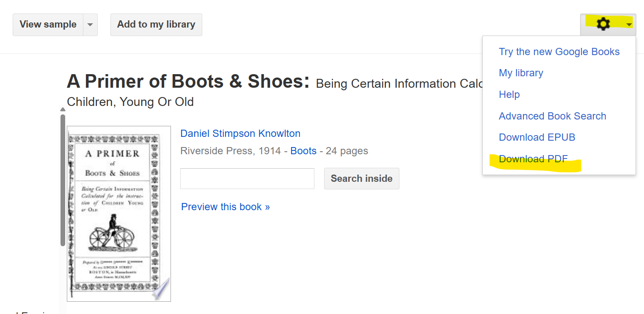This screenshot has width=644, height=314.
Task: Open Advanced Book Search
Action: click(552, 116)
